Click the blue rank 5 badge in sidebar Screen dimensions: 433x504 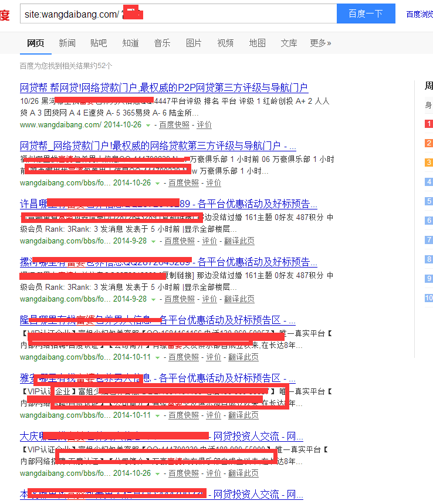pos(429,201)
